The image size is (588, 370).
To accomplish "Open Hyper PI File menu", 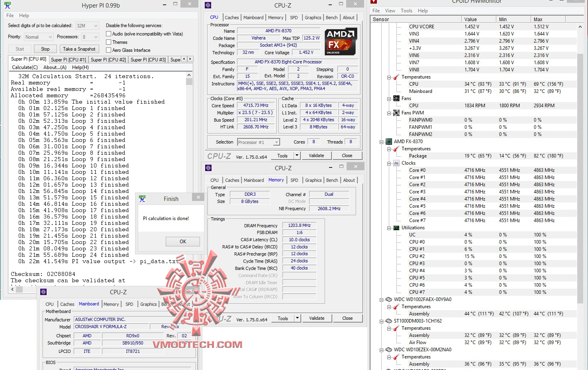I will point(10,16).
